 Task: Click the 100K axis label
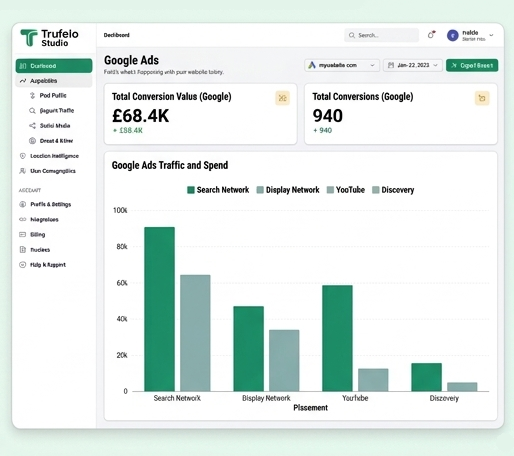pos(120,210)
